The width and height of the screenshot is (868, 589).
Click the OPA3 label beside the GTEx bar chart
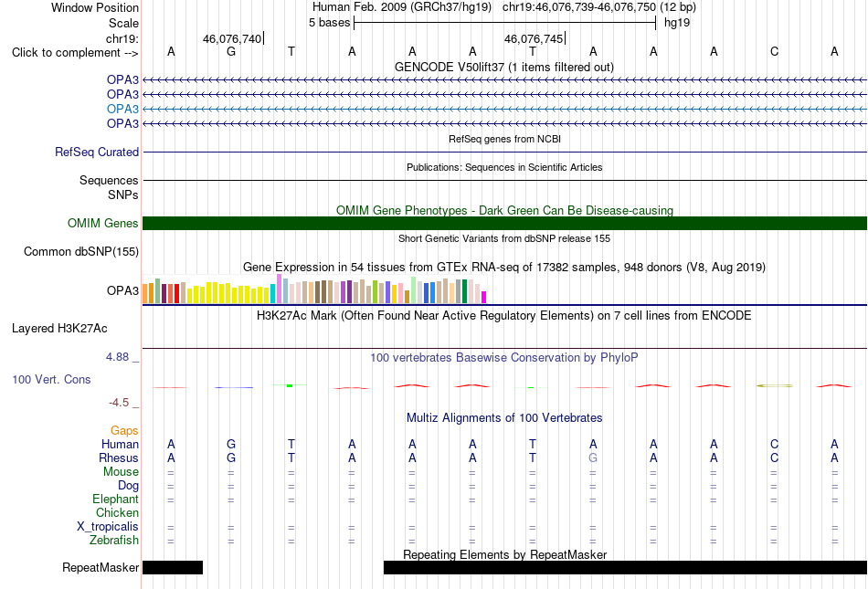[x=123, y=291]
